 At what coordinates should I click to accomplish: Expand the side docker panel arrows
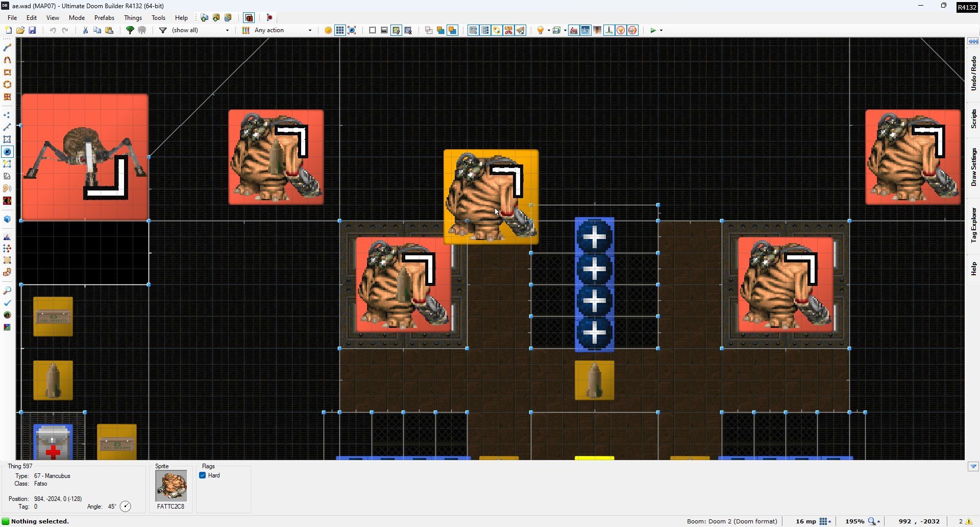[x=973, y=41]
